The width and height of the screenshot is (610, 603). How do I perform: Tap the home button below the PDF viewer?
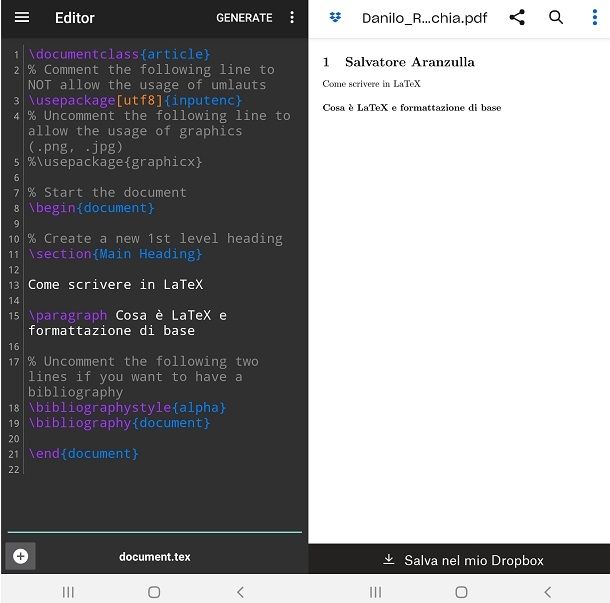click(x=461, y=592)
